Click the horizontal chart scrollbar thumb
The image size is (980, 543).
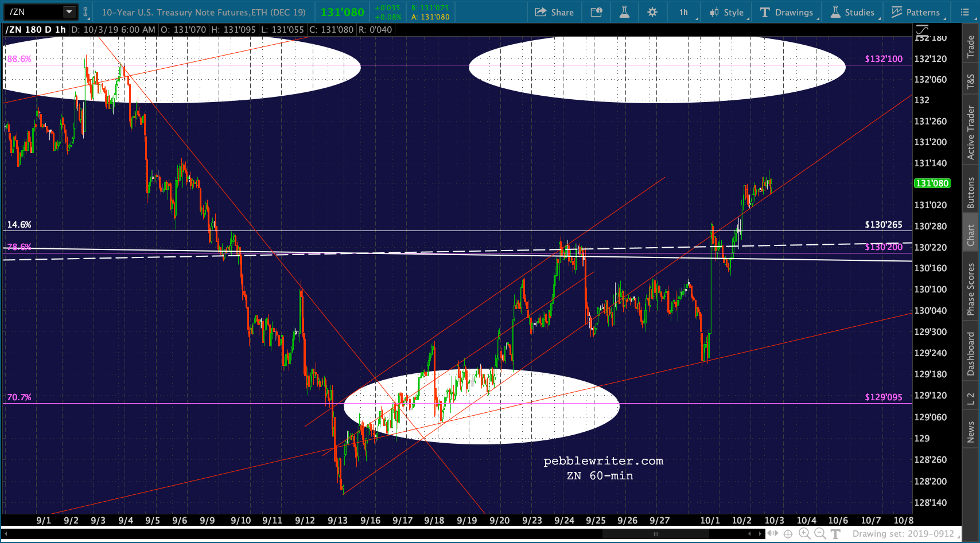coord(656,534)
